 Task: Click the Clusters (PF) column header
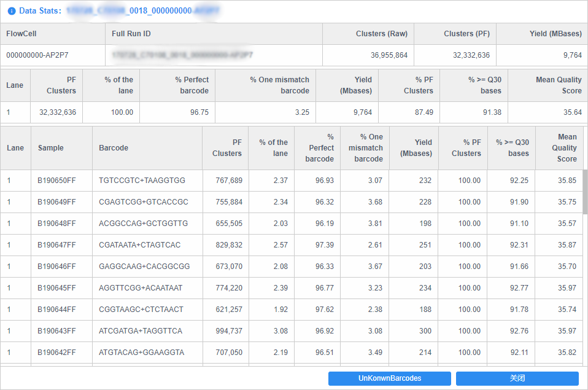click(x=455, y=34)
